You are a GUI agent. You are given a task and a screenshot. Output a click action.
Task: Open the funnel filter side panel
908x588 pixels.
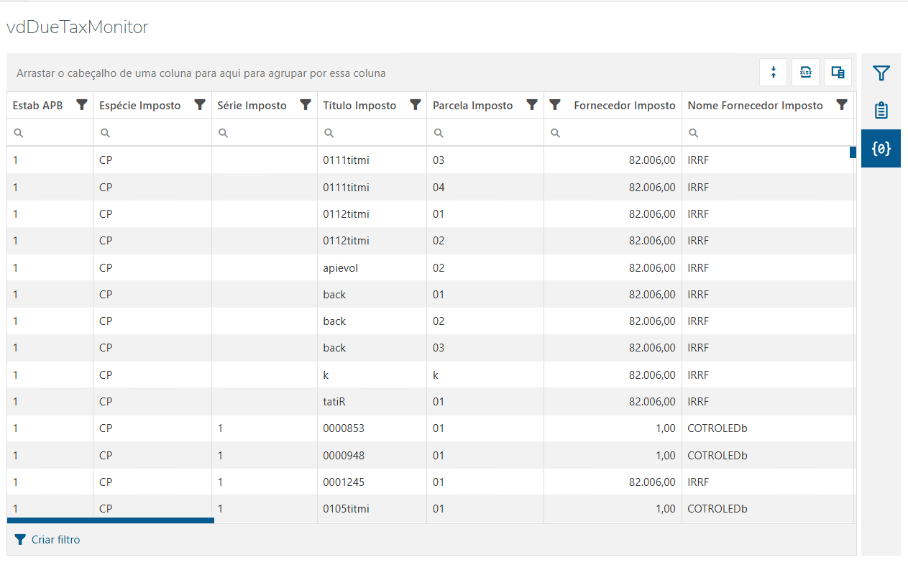click(881, 73)
